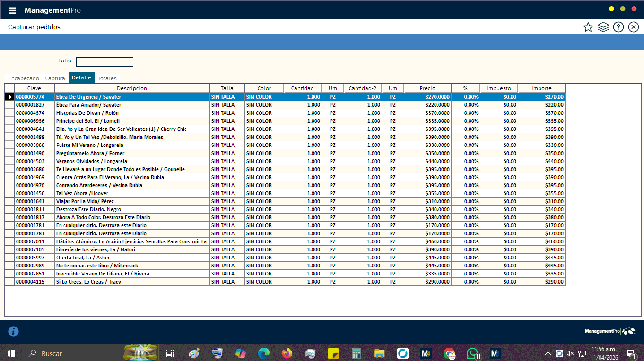Open the hamburger main menu
The image size is (644, 361).
pyautogui.click(x=12, y=10)
